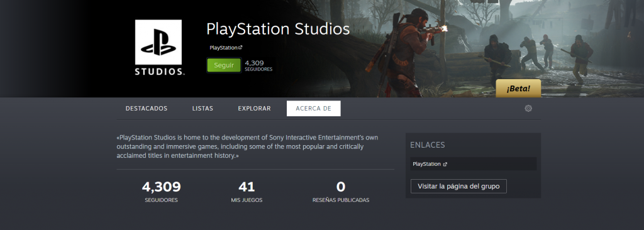
Task: Open Visitar la página del grupo
Action: pyautogui.click(x=458, y=186)
